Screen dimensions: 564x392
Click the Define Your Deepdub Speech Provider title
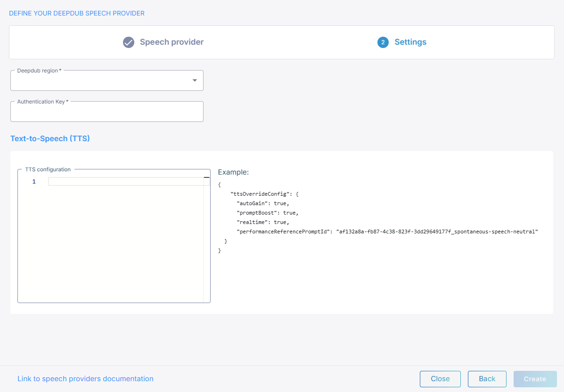click(77, 13)
